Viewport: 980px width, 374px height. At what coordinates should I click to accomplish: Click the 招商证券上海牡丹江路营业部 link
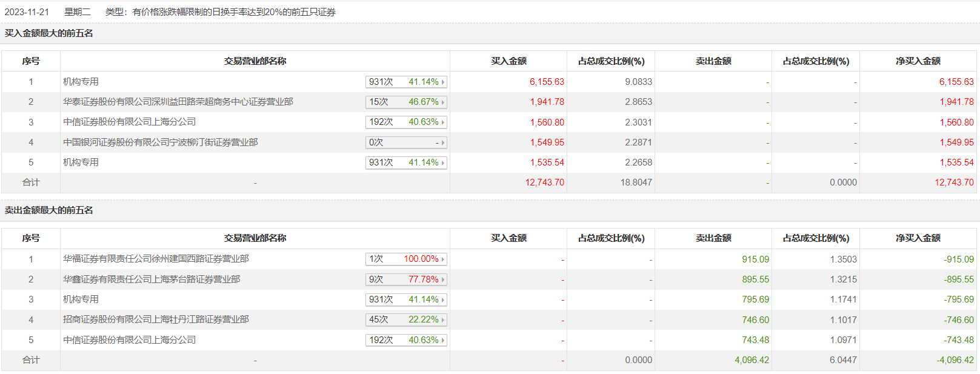(x=156, y=319)
